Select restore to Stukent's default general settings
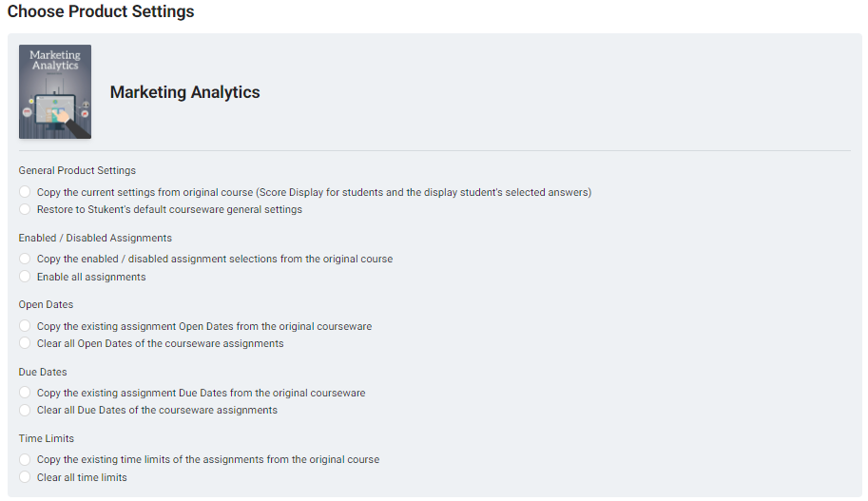Screen dimensions: 868x501 [25, 209]
